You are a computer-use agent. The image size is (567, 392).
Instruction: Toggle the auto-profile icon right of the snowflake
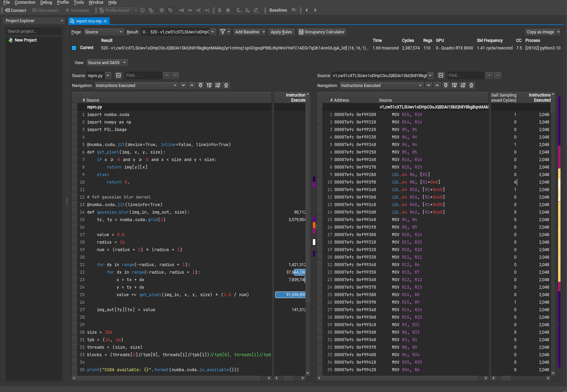click(x=171, y=10)
